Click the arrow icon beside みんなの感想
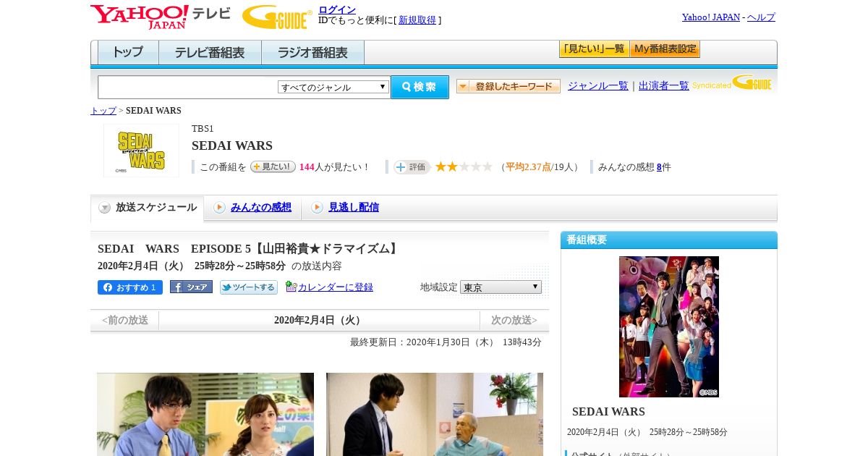This screenshot has width=868, height=456. click(219, 208)
